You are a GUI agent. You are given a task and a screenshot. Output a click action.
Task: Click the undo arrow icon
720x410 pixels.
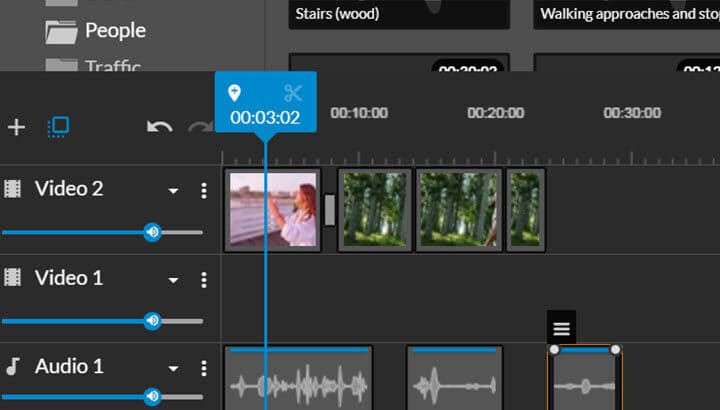coord(159,127)
